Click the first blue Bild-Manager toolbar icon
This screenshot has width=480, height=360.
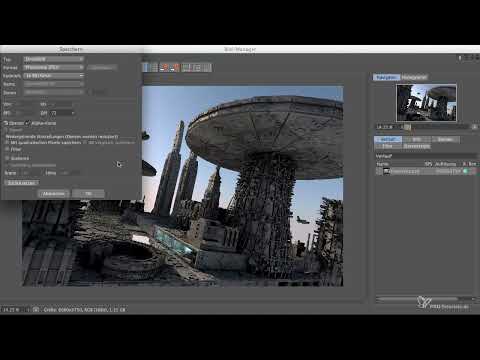(146, 68)
